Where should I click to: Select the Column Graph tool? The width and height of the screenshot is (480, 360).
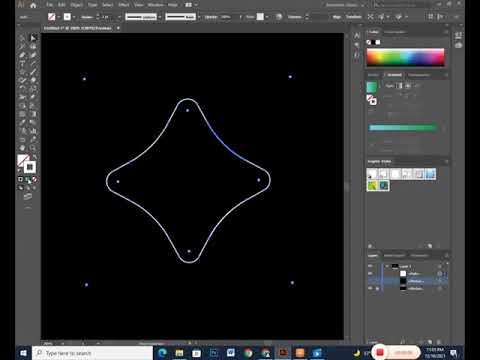[x=33, y=131]
